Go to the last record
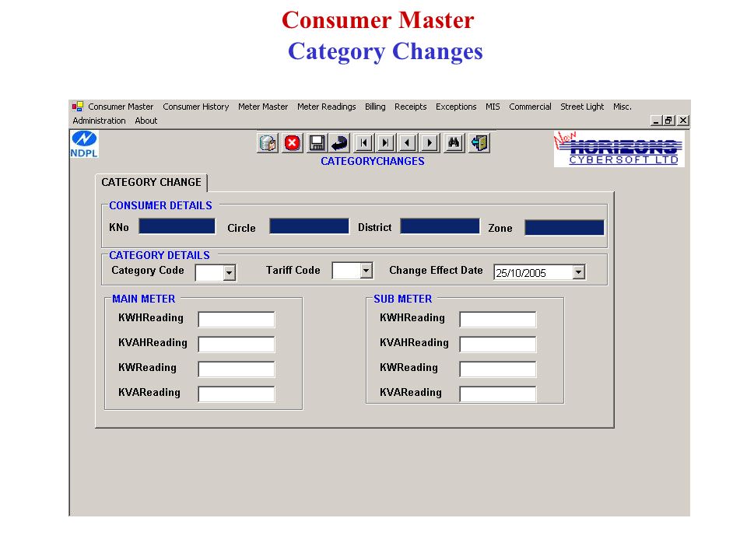 point(385,143)
